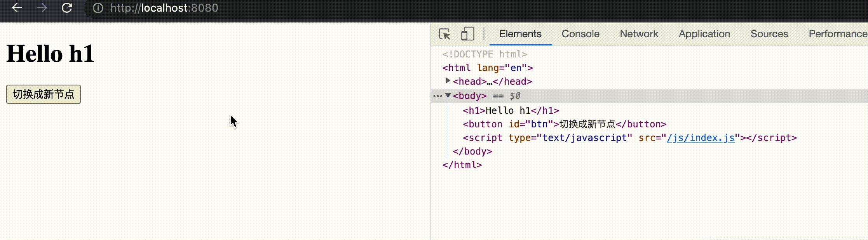Collapse the body element node
868x240 pixels.
448,96
